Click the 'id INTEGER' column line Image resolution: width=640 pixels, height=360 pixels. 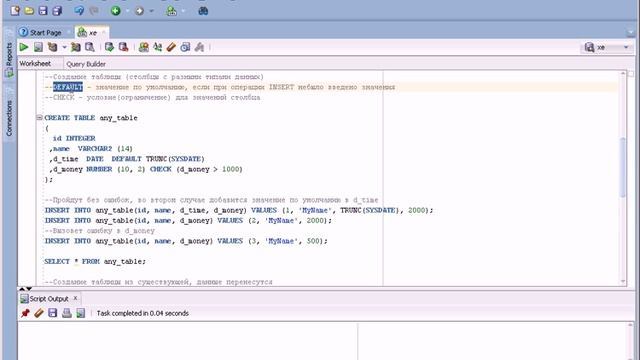[x=74, y=138]
